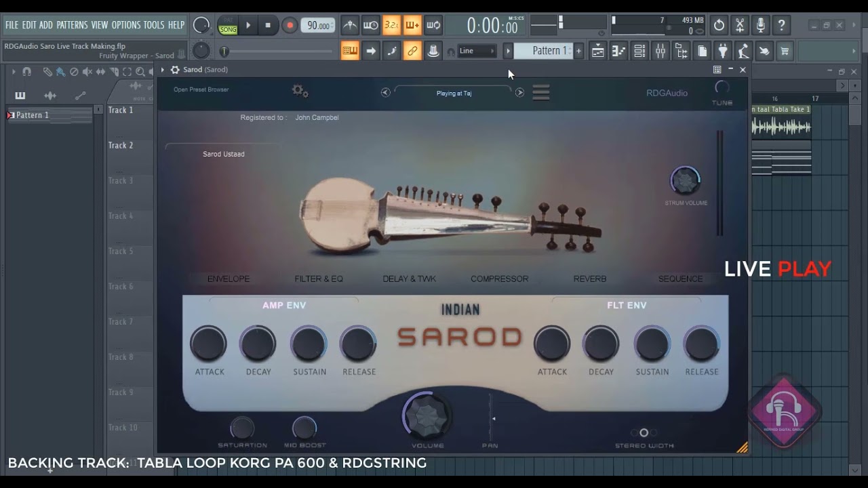The width and height of the screenshot is (868, 488).
Task: Open tempo tapper icon
Action: point(744,51)
